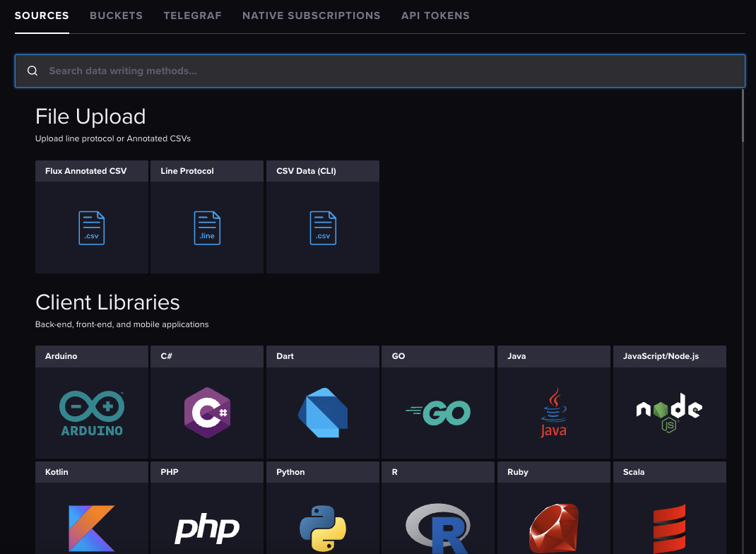756x554 pixels.
Task: Select the Scala client library logo
Action: tap(669, 529)
